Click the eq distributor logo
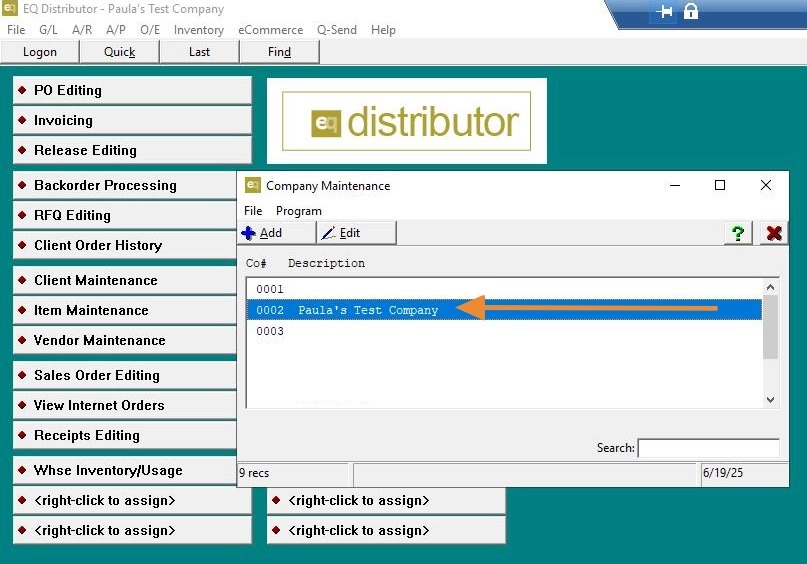 point(407,121)
